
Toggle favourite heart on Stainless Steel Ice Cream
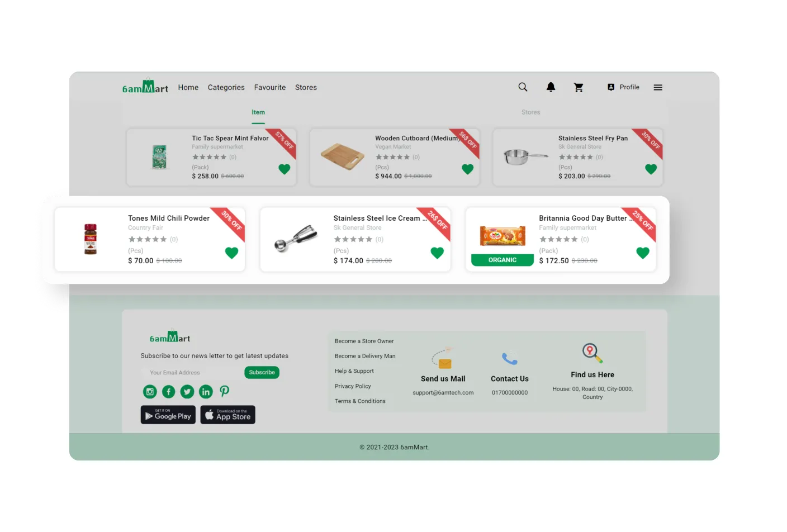click(x=437, y=253)
